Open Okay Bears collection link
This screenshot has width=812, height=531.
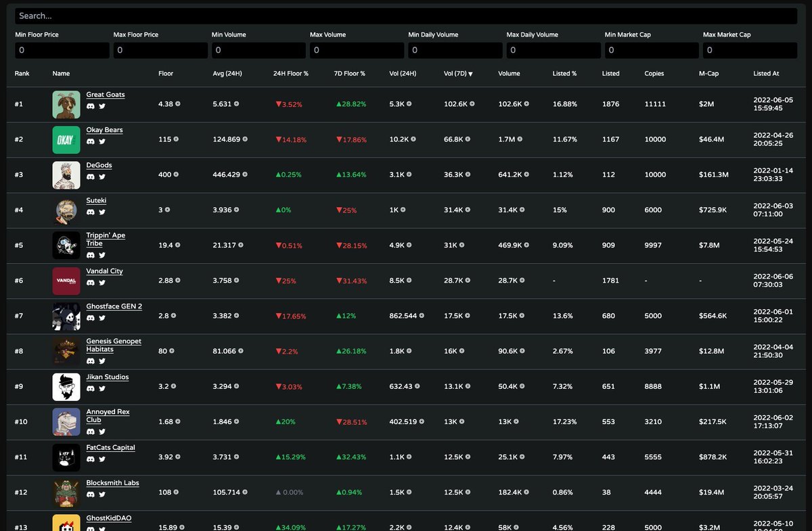(x=104, y=130)
